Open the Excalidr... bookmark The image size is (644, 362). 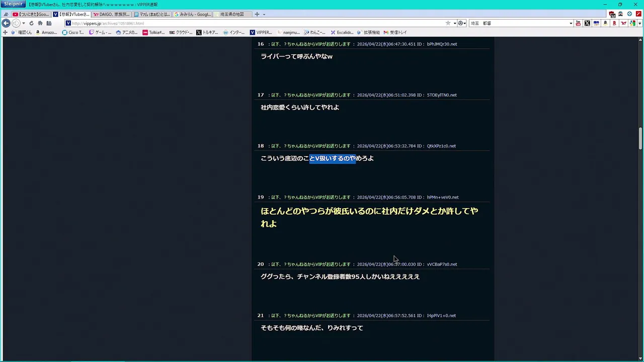click(342, 32)
